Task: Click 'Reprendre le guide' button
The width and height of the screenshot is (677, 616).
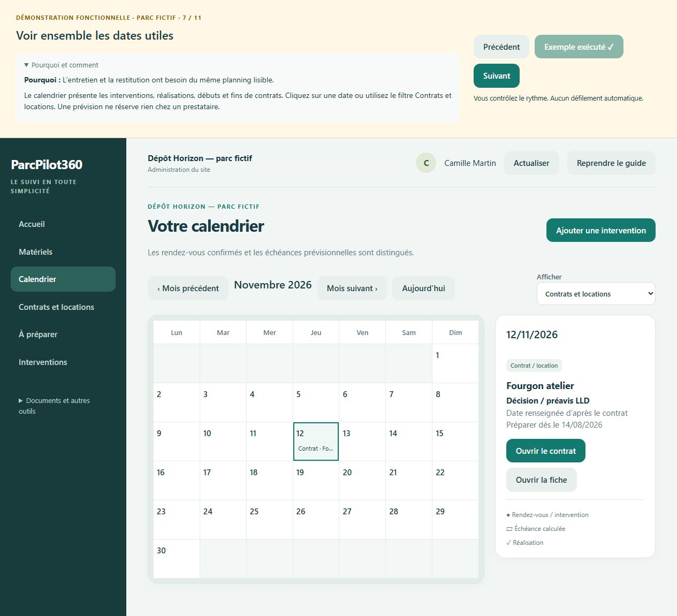Action: pyautogui.click(x=611, y=163)
